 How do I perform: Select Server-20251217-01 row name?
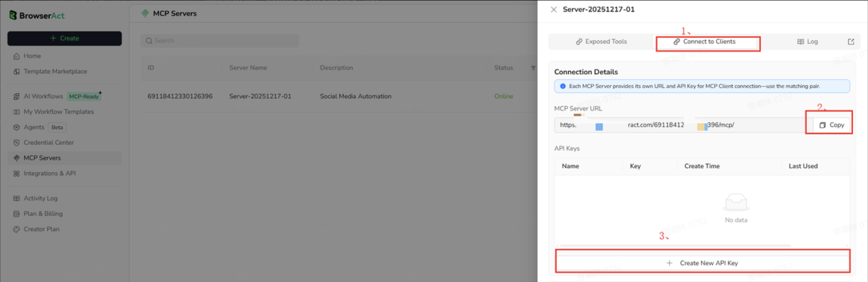tap(260, 96)
